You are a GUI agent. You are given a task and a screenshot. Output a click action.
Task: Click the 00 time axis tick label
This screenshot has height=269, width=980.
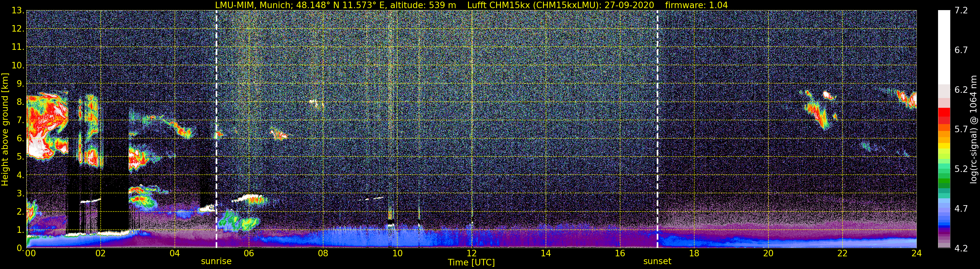click(31, 253)
